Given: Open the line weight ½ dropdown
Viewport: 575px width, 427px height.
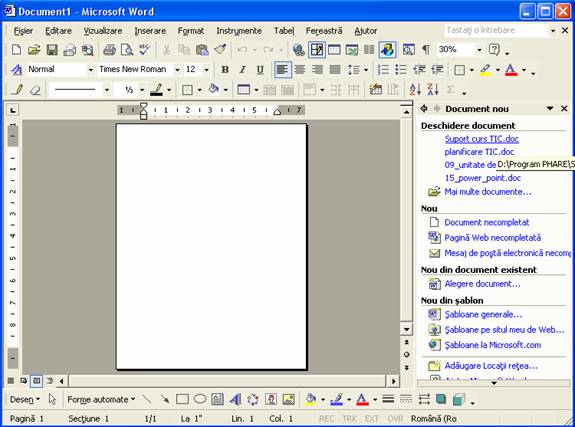Looking at the screenshot, I should tap(142, 90).
